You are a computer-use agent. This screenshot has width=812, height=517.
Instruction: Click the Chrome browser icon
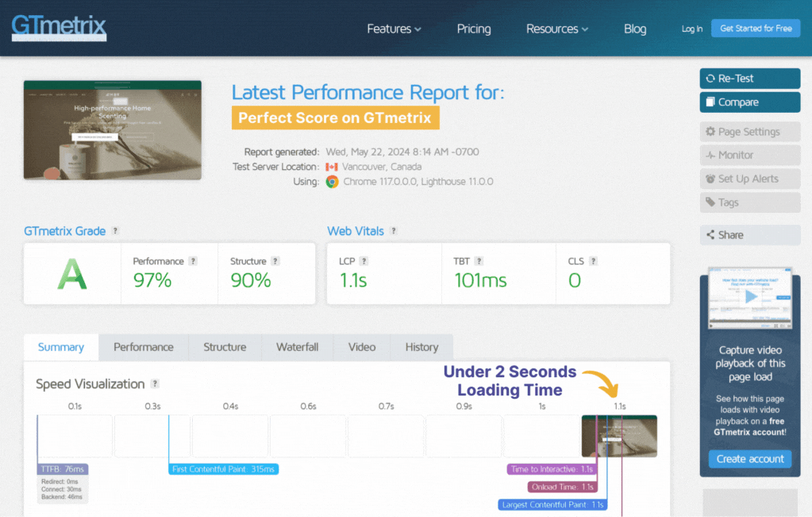click(x=332, y=182)
